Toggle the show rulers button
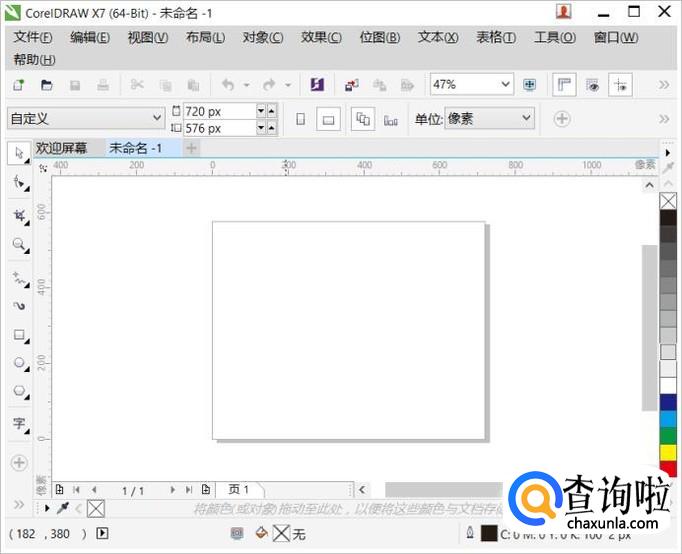The image size is (682, 554). point(565,85)
